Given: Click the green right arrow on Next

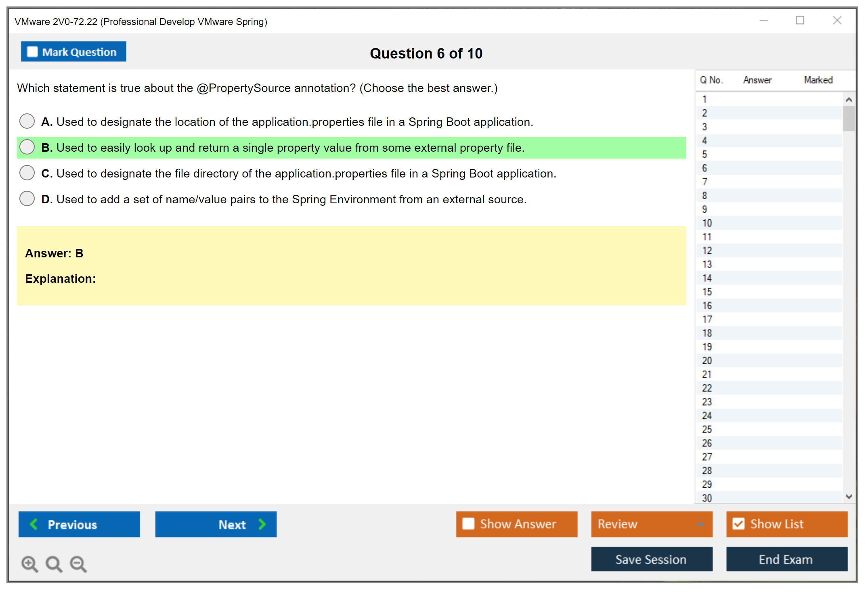Looking at the screenshot, I should [x=262, y=524].
